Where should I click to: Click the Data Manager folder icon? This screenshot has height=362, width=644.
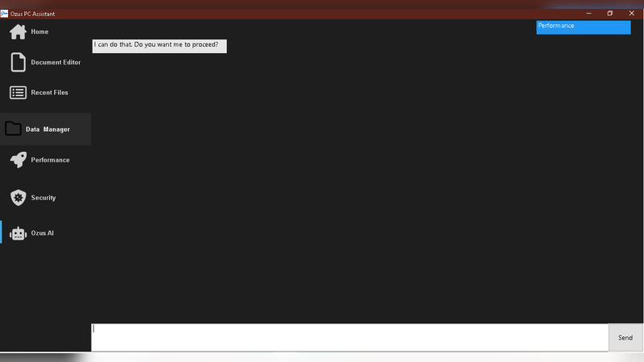pyautogui.click(x=13, y=129)
